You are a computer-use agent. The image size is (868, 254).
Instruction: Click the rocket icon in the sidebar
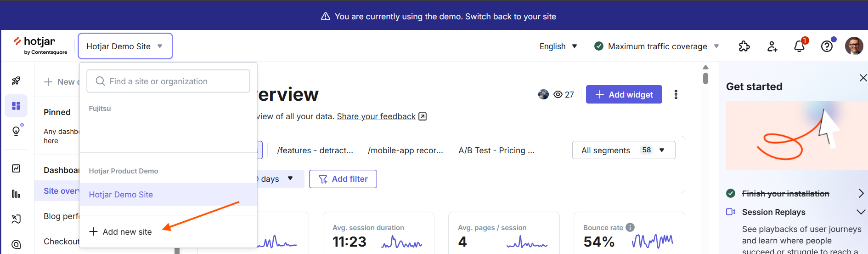tap(16, 81)
